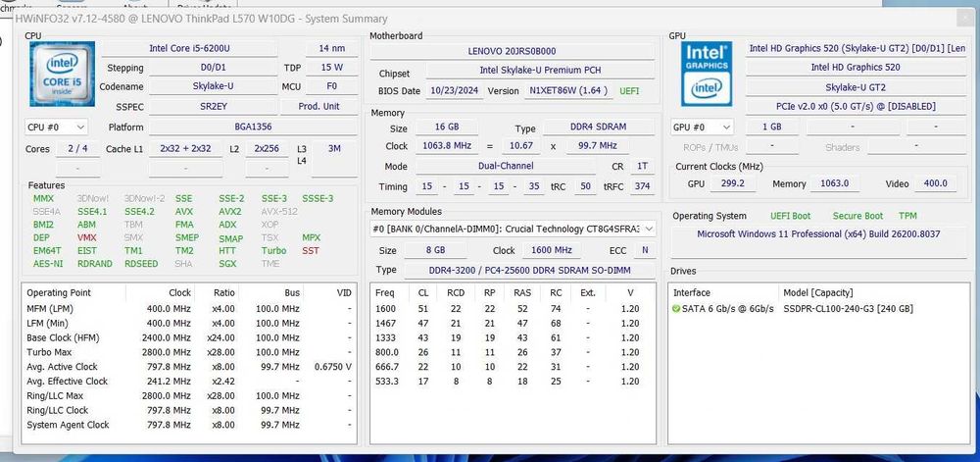Screen dimensions: 980x462
Task: Select the 533.3 frequency timing row
Action: click(x=513, y=382)
